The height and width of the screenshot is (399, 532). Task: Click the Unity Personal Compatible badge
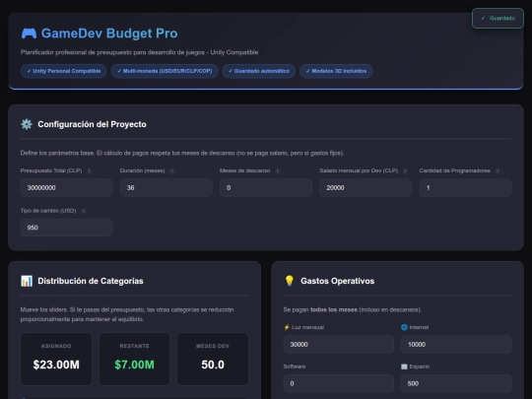tap(64, 71)
